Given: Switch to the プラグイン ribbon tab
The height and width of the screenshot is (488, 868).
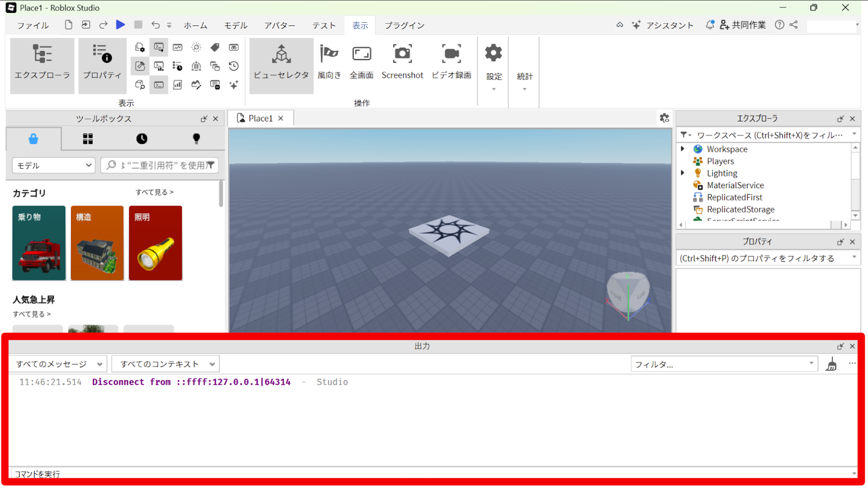Looking at the screenshot, I should pos(404,25).
